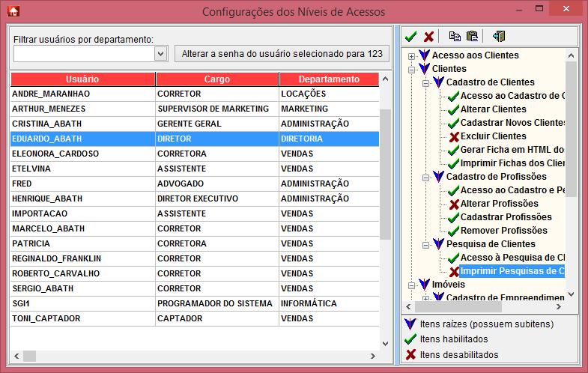Screen dimensions: 588x373
Task: Click the paste permissions toolbar icon
Action: click(x=472, y=36)
